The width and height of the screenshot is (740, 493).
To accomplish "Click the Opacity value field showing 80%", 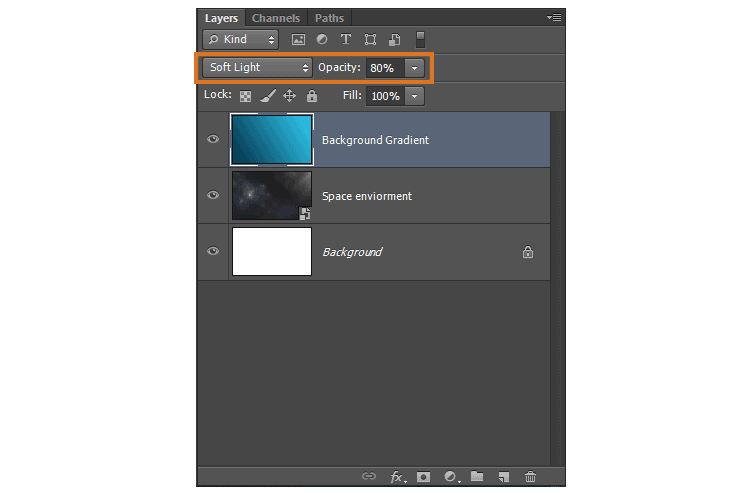I will pyautogui.click(x=385, y=68).
